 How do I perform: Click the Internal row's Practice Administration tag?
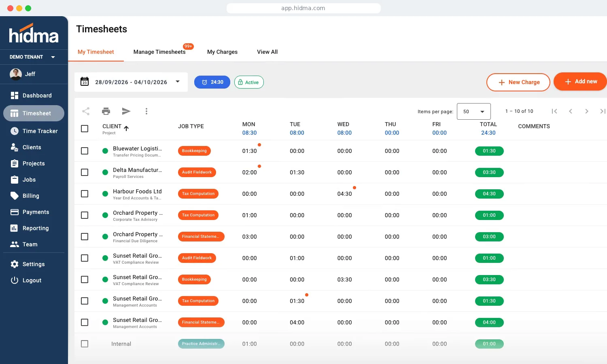coord(201,344)
